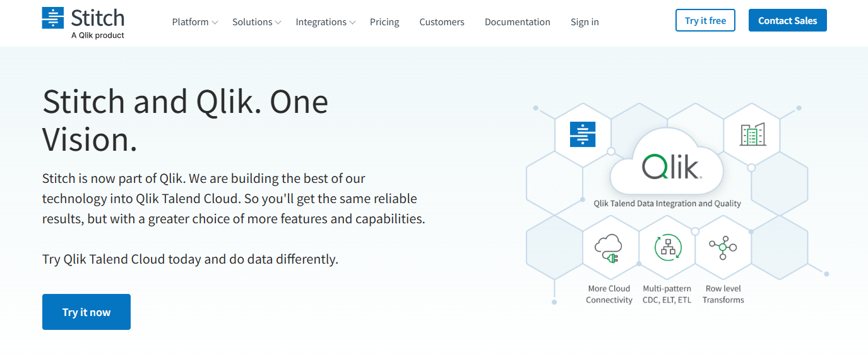The height and width of the screenshot is (357, 868).
Task: Open the Solutions dropdown menu
Action: click(252, 22)
